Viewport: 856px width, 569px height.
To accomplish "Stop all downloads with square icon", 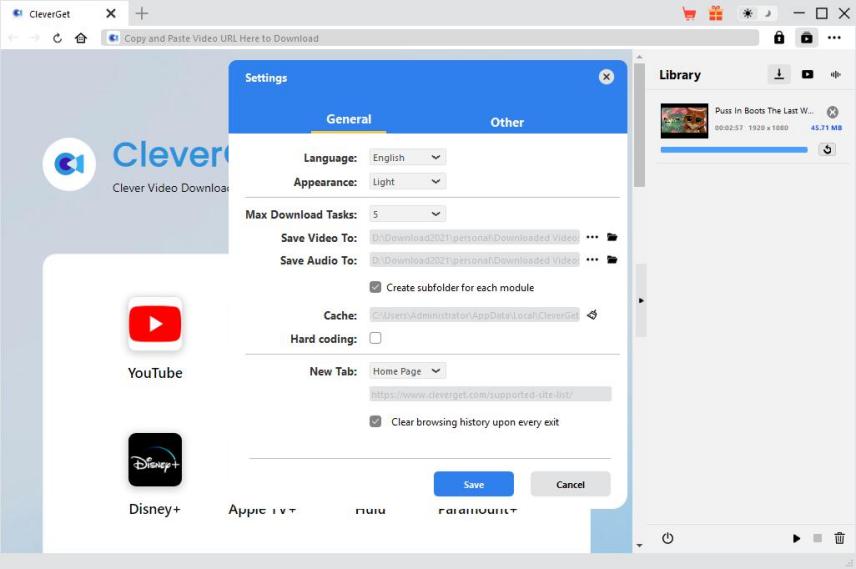I will 817,538.
